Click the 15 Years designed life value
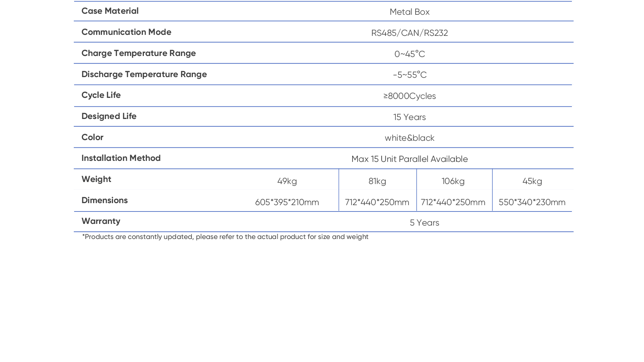Viewport: 644px width, 362px height. (x=410, y=117)
